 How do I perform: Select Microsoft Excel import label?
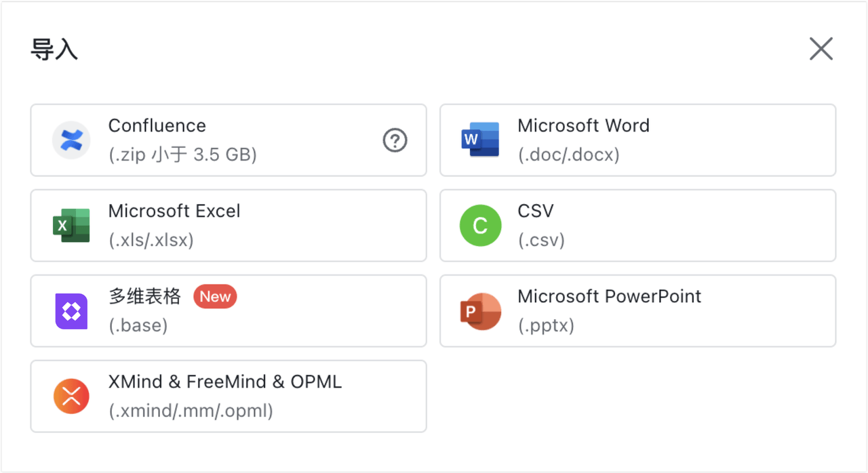pos(174,211)
